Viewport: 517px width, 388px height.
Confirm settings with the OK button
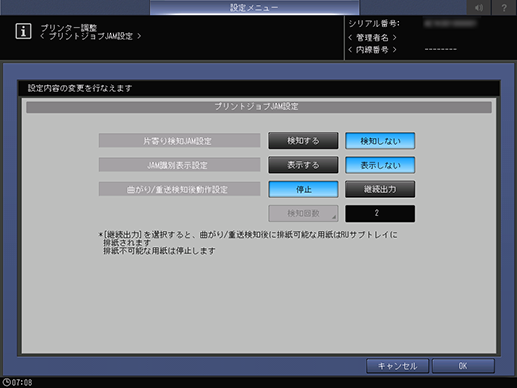463,366
